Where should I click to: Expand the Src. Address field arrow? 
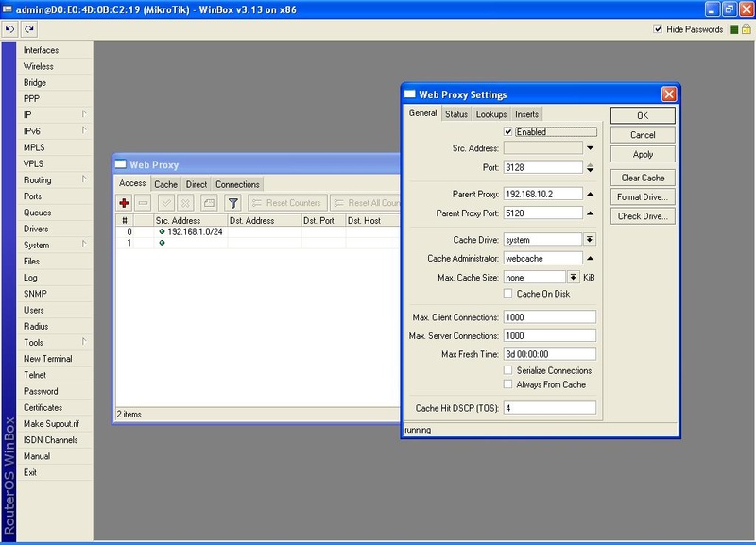click(590, 148)
